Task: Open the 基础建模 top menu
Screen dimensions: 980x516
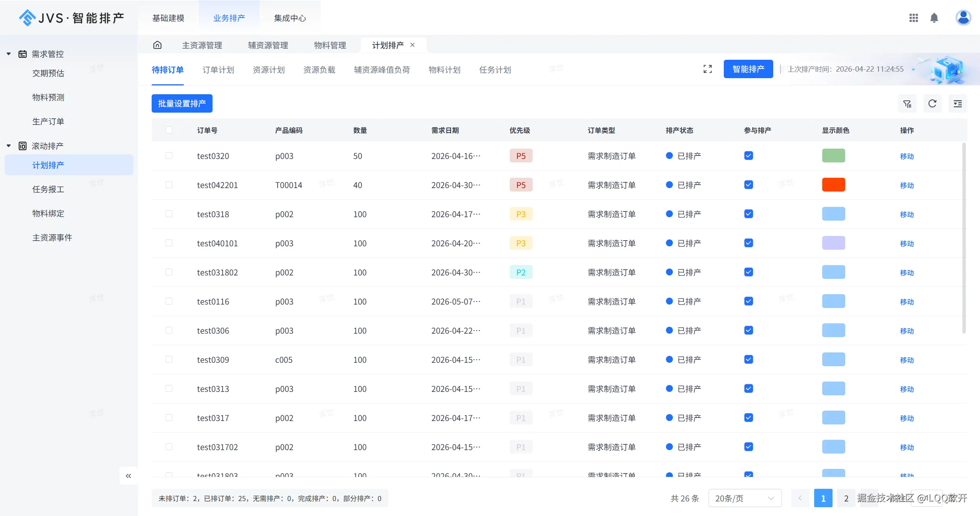Action: (x=168, y=18)
